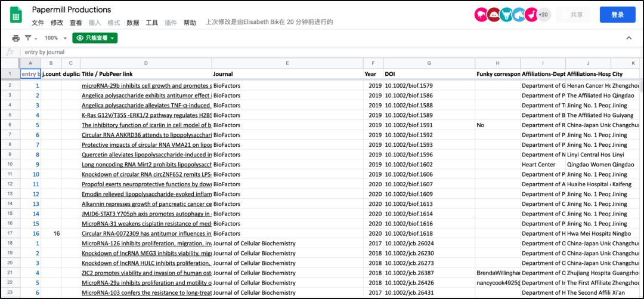Click the Henan Cancer hospital cell

tap(588, 86)
